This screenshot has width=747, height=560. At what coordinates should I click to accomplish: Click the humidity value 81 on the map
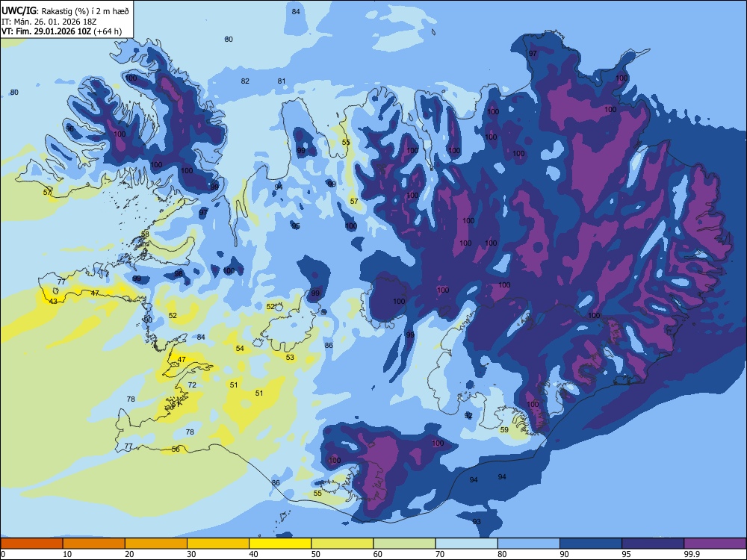(x=282, y=81)
